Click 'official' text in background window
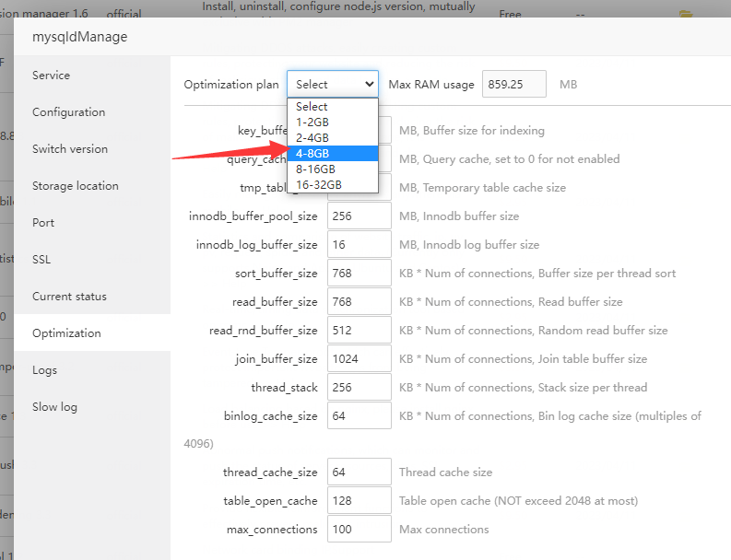 click(124, 14)
